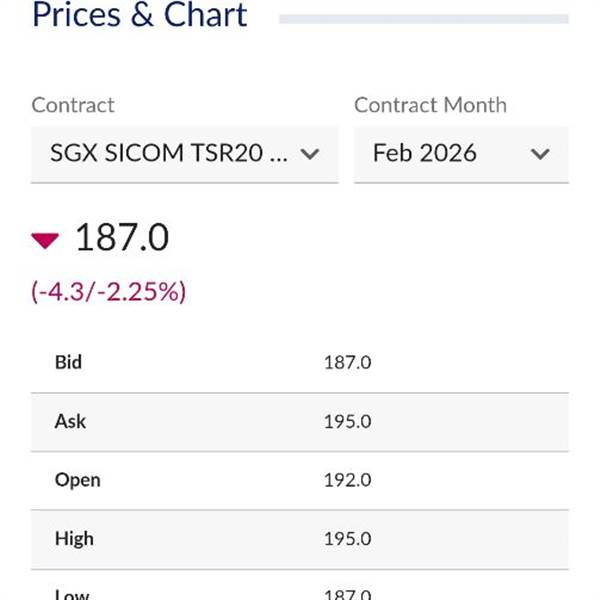600x600 pixels.
Task: Select the Bid value 187.0
Action: [x=347, y=363]
